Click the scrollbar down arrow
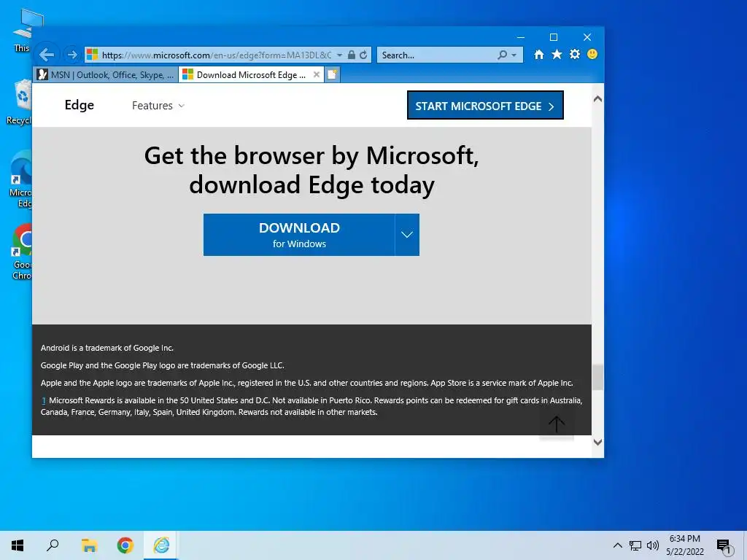Screen dimensions: 747x560 [597, 442]
